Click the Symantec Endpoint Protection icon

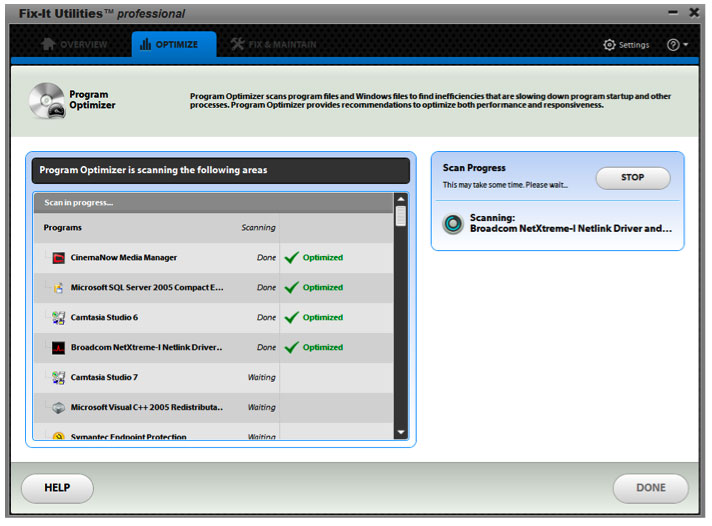coord(59,437)
